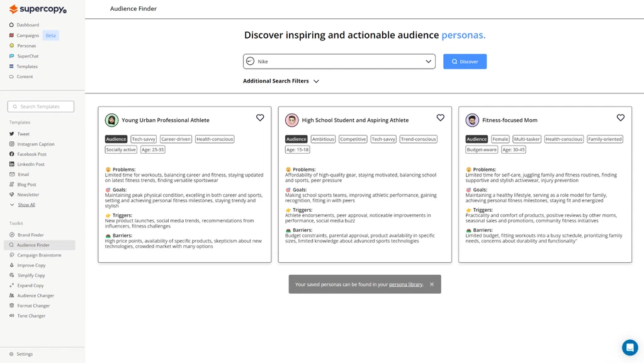The height and width of the screenshot is (363, 644).
Task: Click the Supercopy logo in the sidebar
Action: 38,9
